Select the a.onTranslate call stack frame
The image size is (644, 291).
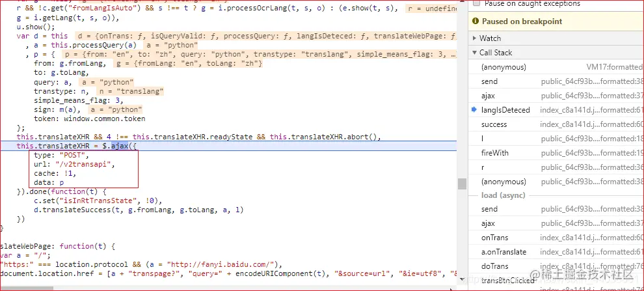coord(503,252)
